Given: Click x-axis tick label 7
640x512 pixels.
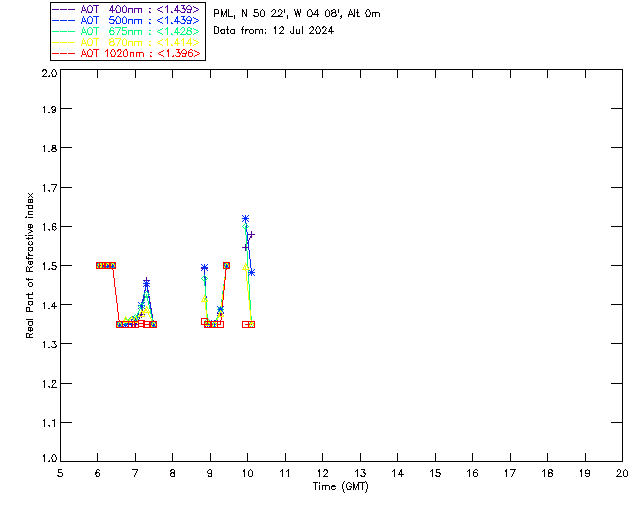Looking at the screenshot, I should pyautogui.click(x=135, y=473).
